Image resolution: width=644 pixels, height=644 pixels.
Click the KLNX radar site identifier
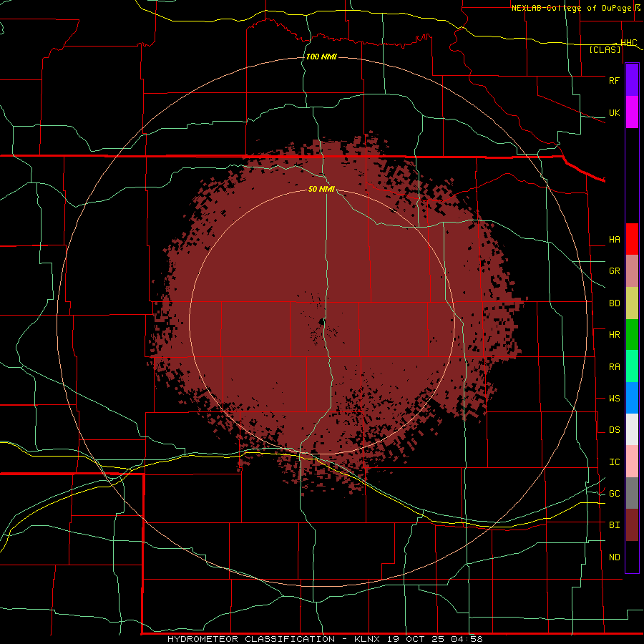coord(367,639)
